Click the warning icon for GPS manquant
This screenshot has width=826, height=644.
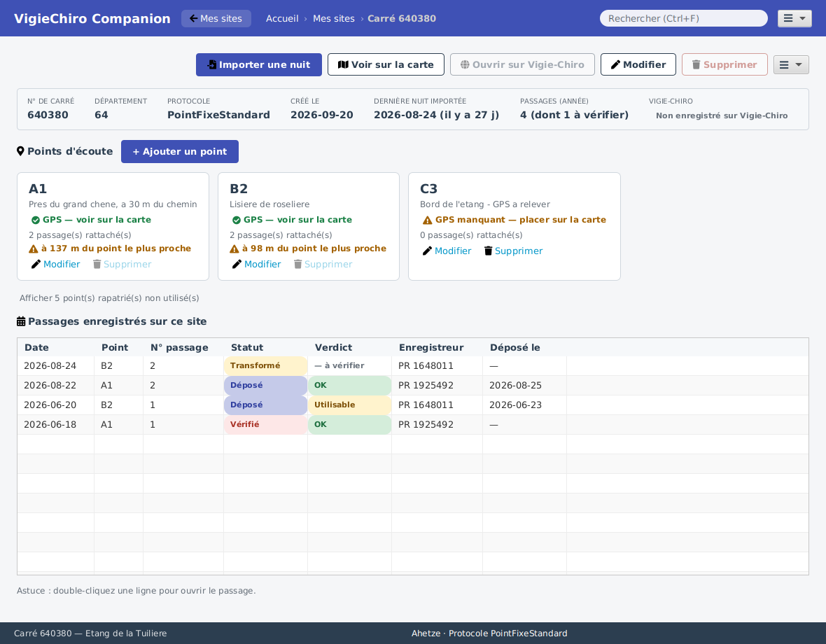427,220
